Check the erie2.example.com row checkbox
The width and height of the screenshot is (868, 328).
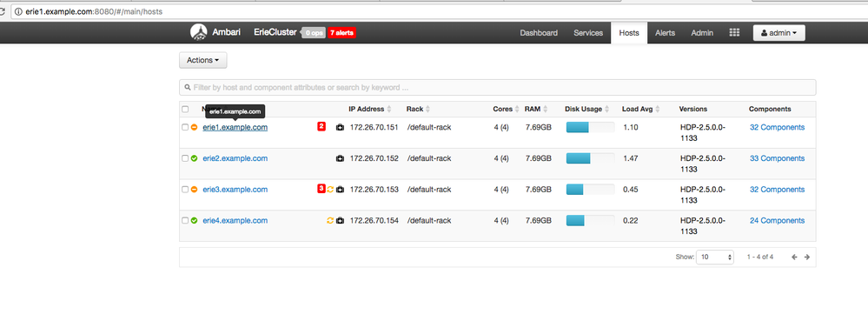(x=185, y=158)
